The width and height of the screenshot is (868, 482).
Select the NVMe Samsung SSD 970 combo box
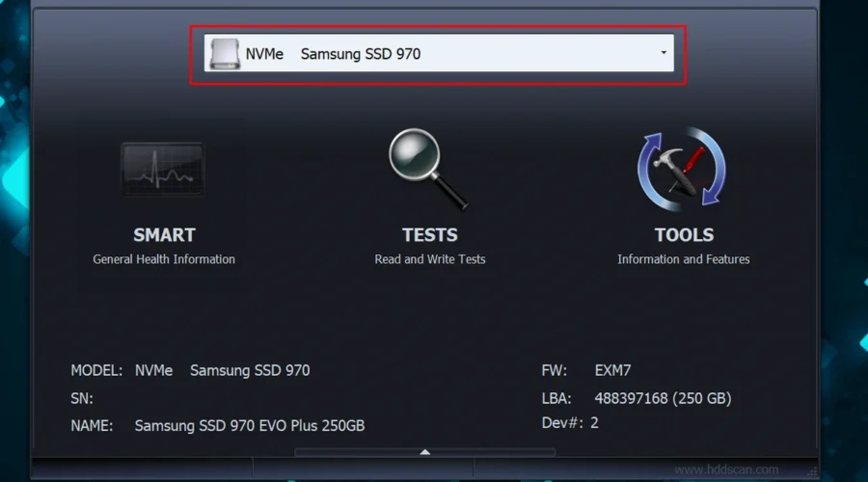click(439, 53)
